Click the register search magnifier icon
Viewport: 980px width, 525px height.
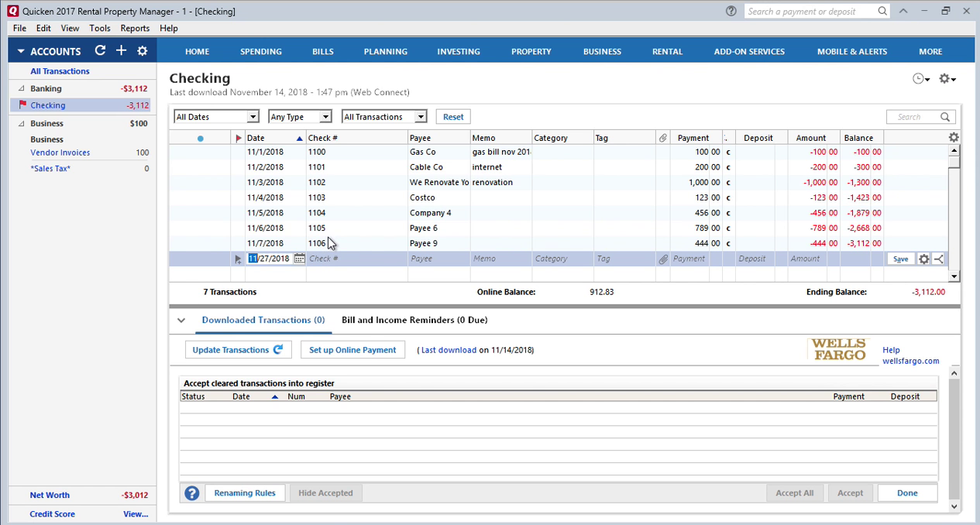(945, 117)
